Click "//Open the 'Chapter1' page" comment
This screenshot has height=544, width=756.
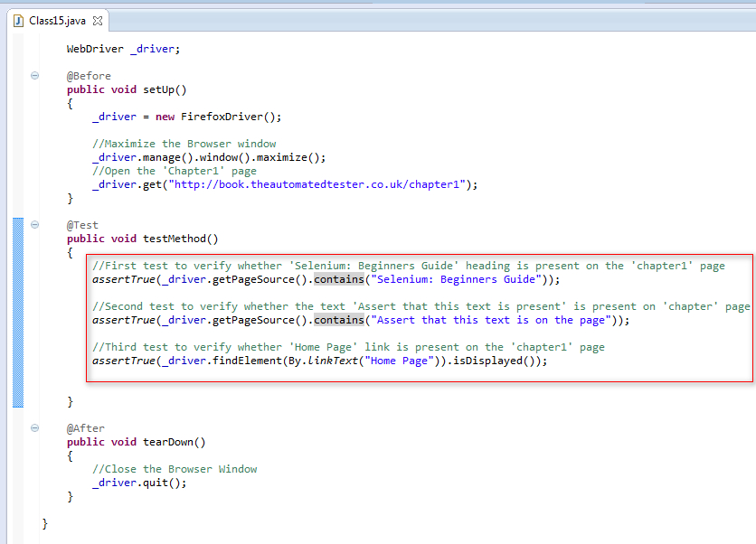click(174, 171)
